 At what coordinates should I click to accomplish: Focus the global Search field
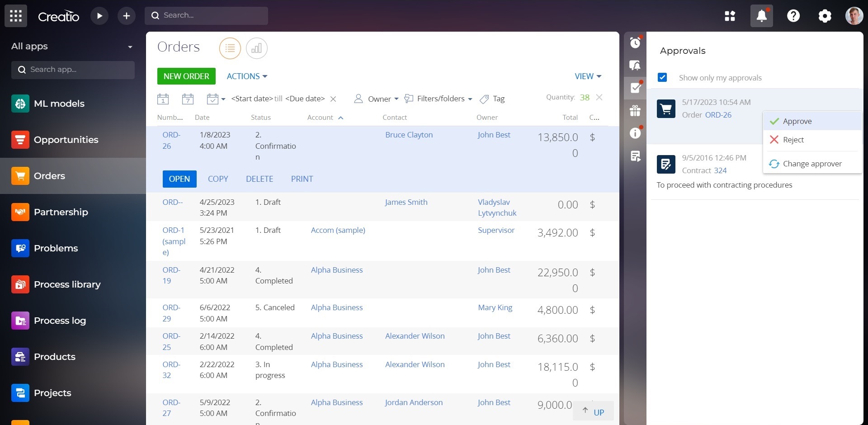pos(206,15)
